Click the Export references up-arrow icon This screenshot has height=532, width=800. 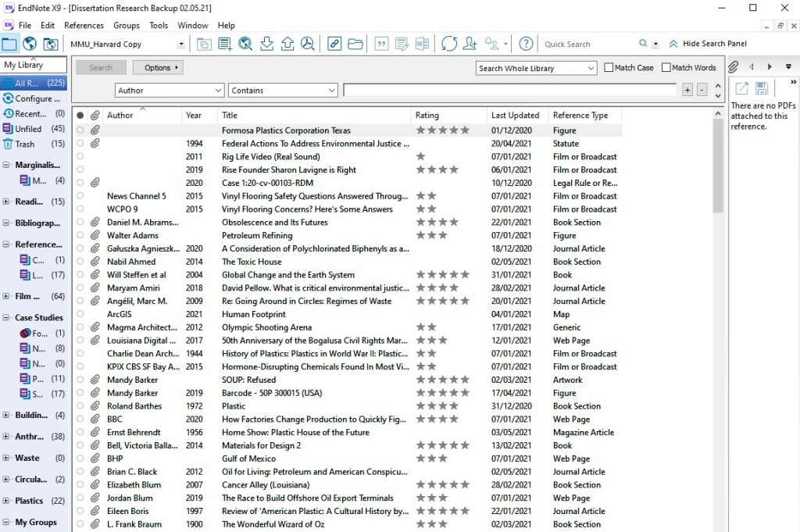coord(287,44)
